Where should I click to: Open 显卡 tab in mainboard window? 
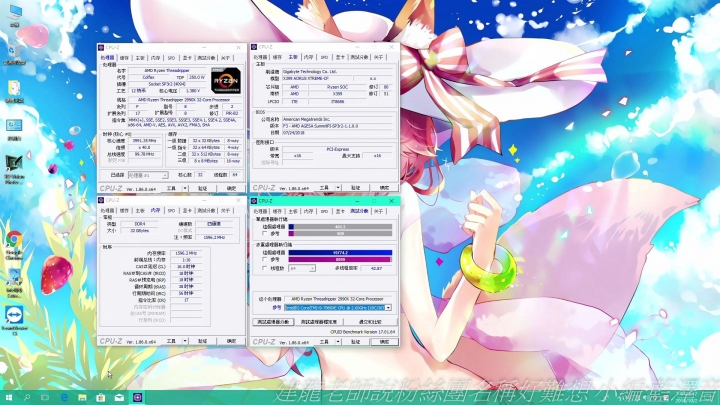(x=340, y=57)
